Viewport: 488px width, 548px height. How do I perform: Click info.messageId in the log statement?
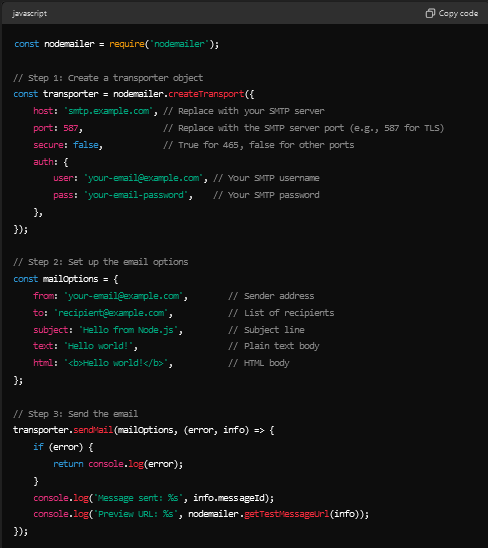(231, 498)
